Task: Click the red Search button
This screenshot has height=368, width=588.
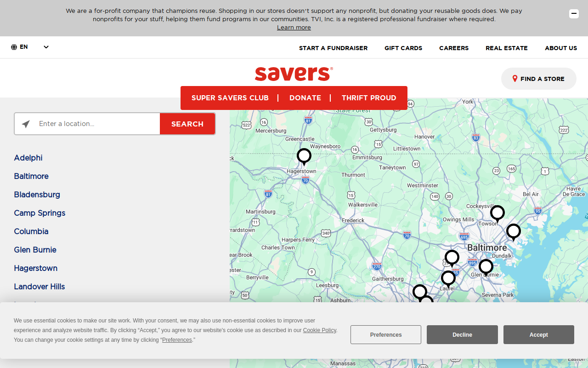Action: click(x=187, y=124)
